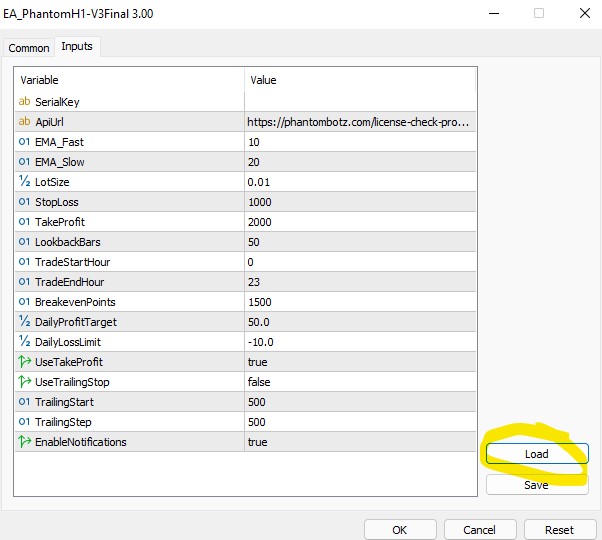Reset inputs to default values
The image size is (602, 540).
point(559,530)
